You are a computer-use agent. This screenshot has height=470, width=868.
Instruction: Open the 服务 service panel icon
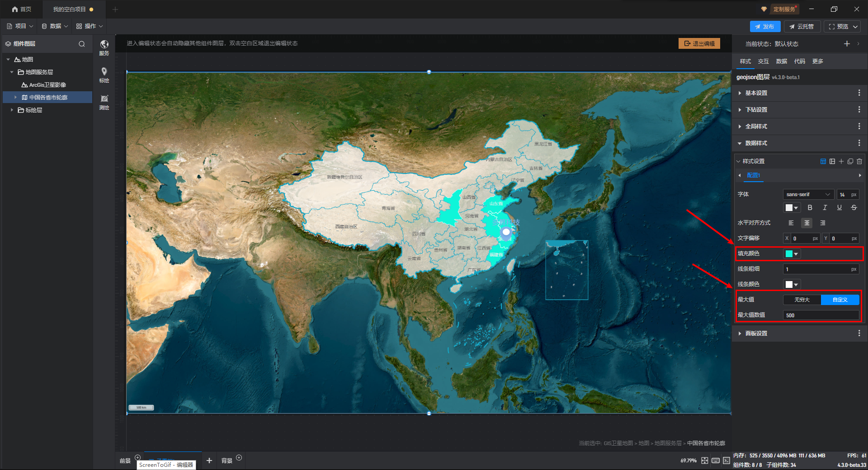tap(104, 47)
